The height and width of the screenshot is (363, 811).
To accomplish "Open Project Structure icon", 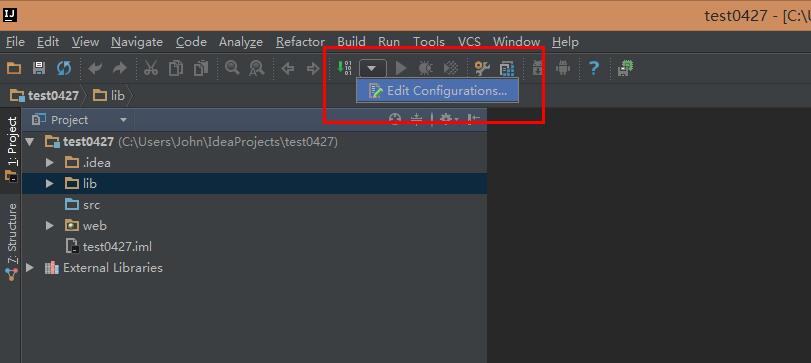I will pyautogui.click(x=507, y=68).
